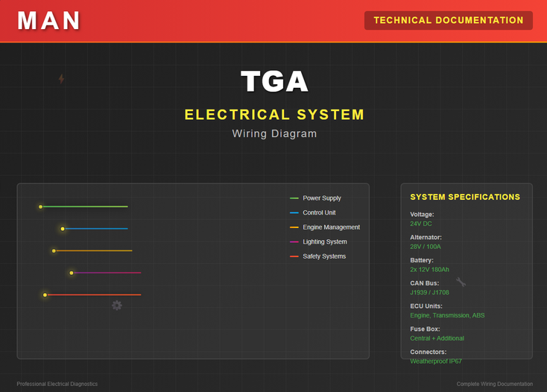Click the 24V DC voltage value
This screenshot has height=392, width=547.
tap(421, 224)
